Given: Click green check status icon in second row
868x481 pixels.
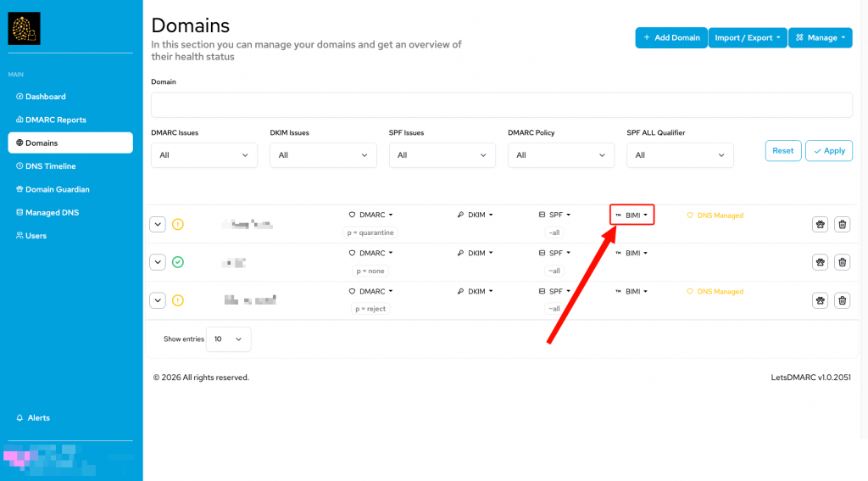Looking at the screenshot, I should tap(178, 262).
